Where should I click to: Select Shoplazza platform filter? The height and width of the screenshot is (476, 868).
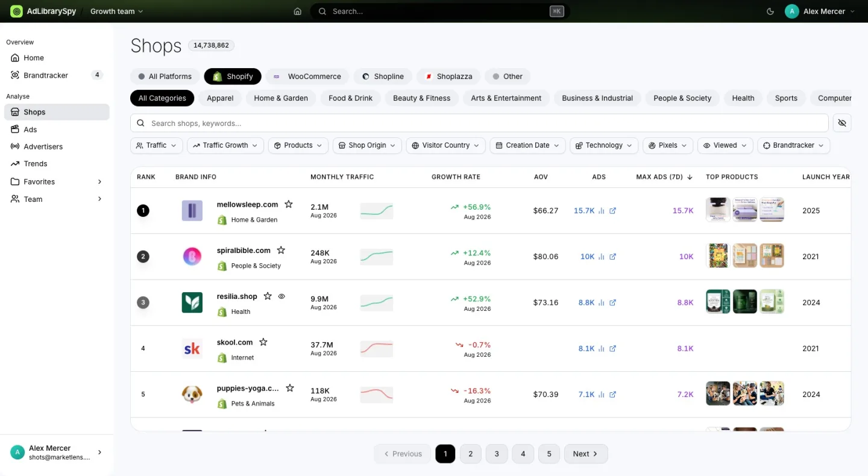(x=448, y=77)
